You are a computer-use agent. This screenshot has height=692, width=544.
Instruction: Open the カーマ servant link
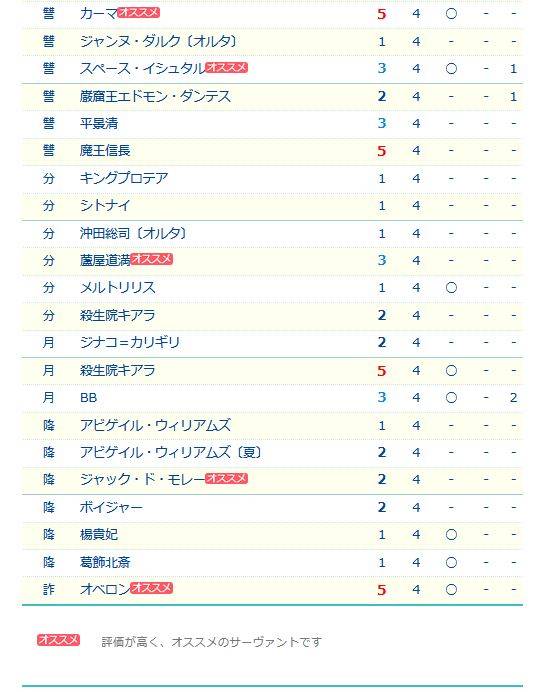click(x=98, y=14)
